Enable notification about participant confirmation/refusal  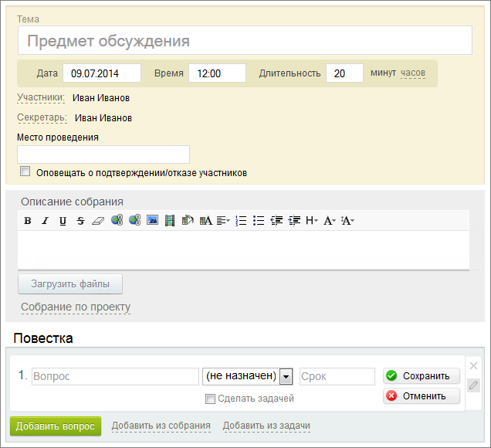pos(25,171)
